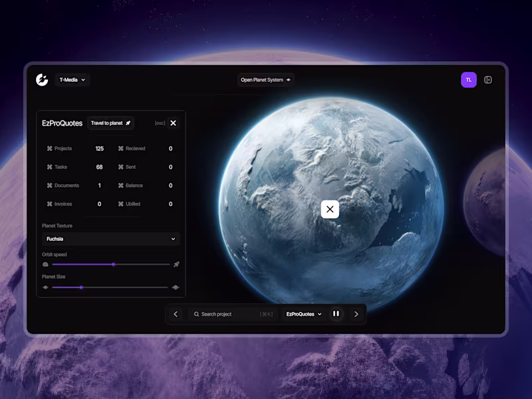Click the Tasks command icon
This screenshot has height=399, width=532.
49,167
